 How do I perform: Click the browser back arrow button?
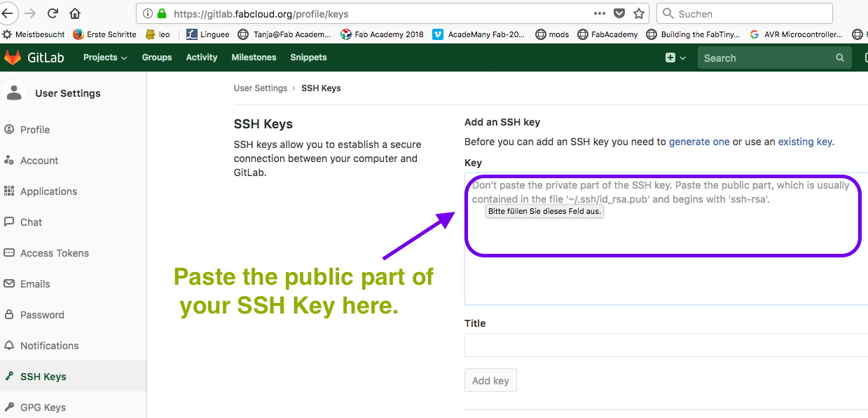tap(6, 13)
